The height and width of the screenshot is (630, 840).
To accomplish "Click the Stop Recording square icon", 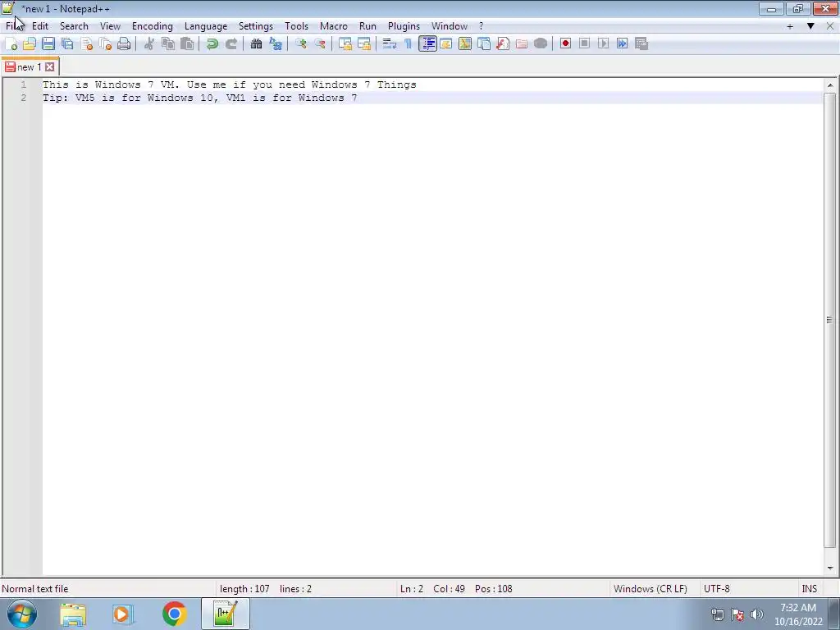I will (584, 44).
